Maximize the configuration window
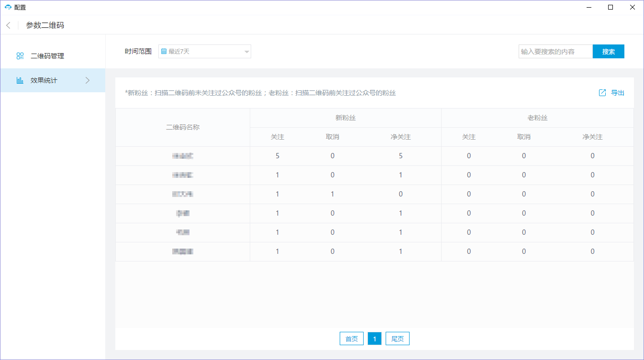This screenshot has width=644, height=360. 611,7
